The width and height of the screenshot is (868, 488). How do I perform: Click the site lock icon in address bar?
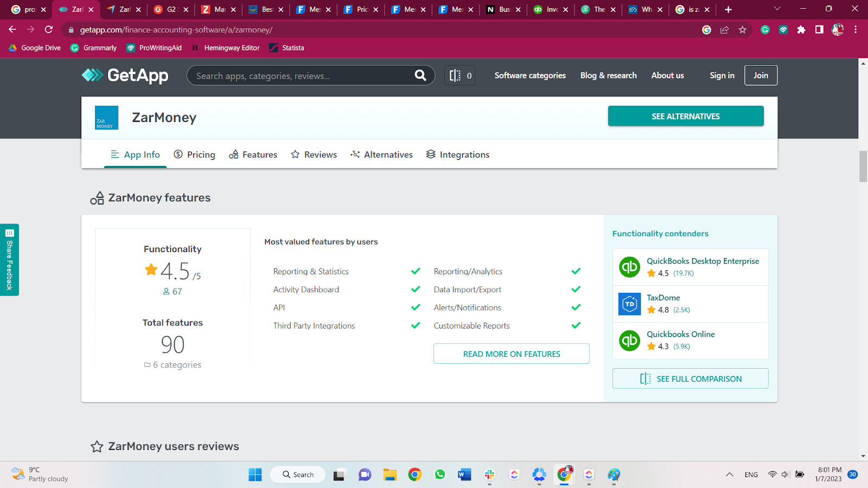[71, 30]
